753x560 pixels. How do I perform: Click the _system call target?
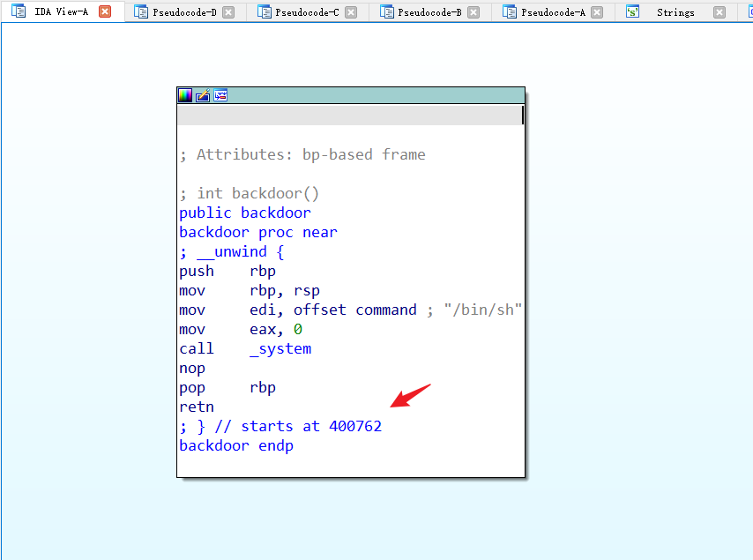280,348
